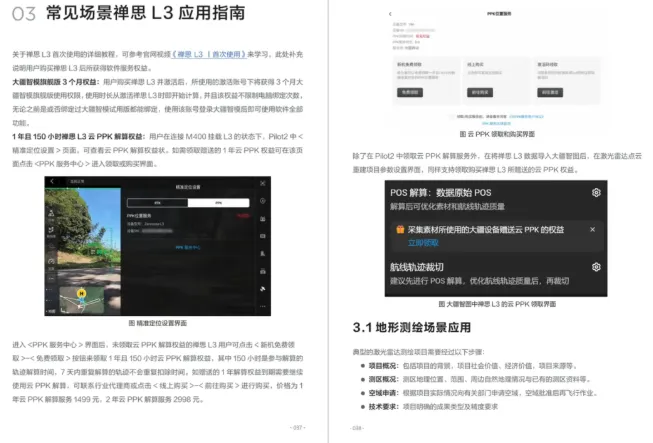Click the 测区概况 bullet label
The height and width of the screenshot is (443, 653).
pos(384,379)
